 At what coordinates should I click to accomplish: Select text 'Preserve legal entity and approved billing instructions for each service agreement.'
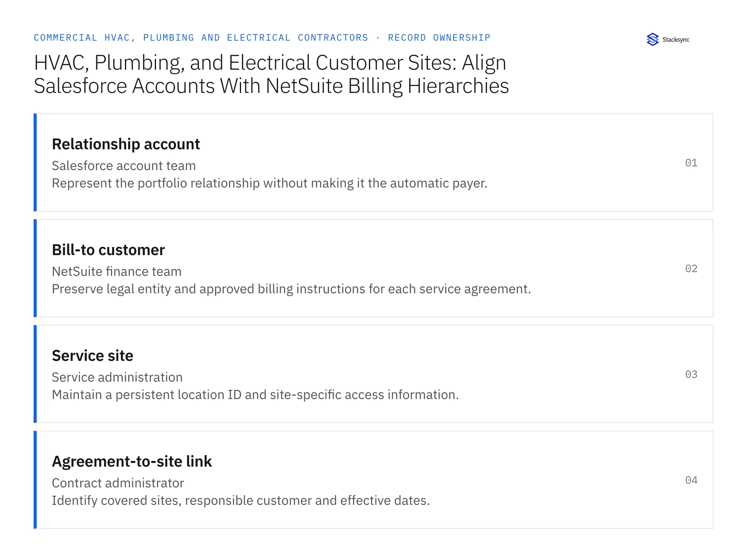tap(291, 289)
